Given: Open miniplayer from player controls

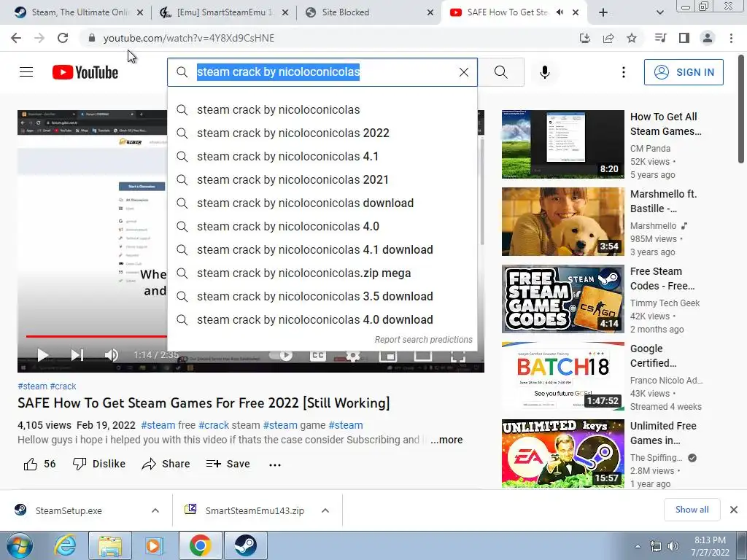Looking at the screenshot, I should pos(388,356).
